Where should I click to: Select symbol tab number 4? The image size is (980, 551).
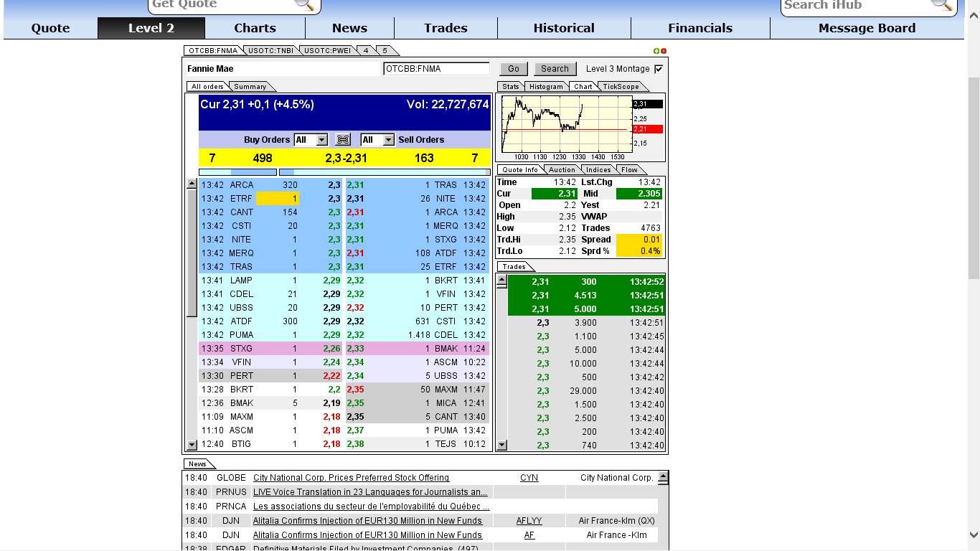tap(366, 51)
